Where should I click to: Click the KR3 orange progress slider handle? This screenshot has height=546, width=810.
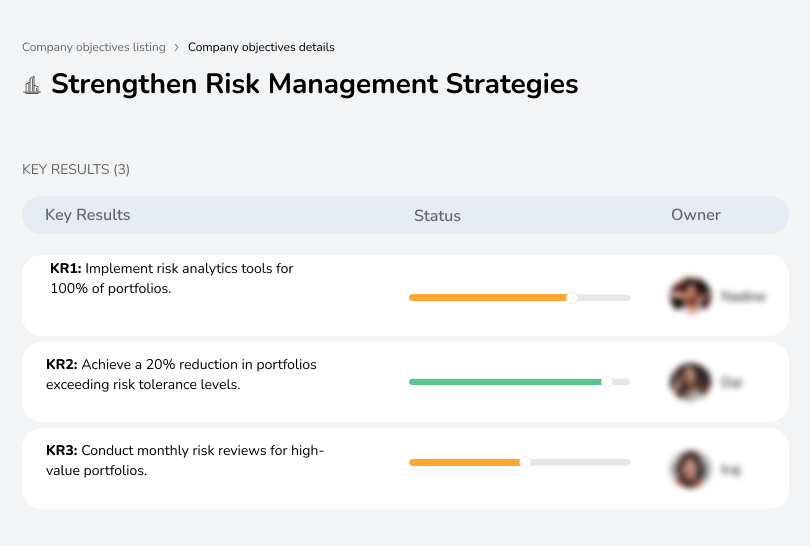525,462
